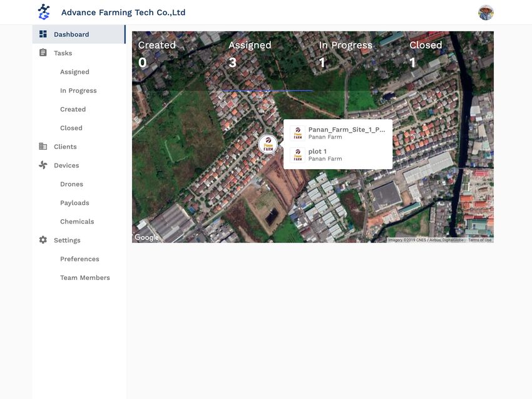
Task: Click the Panan_Farm_Site_1 entry logo icon
Action: pos(297,133)
